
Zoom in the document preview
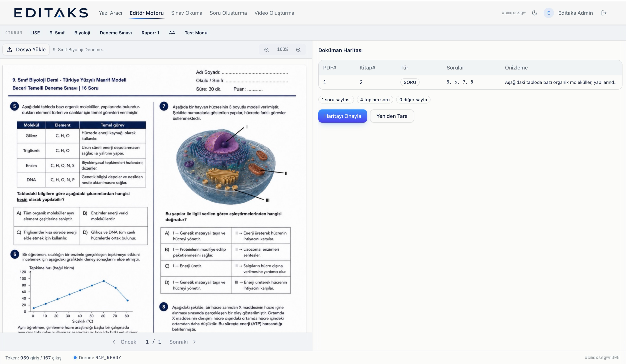298,50
